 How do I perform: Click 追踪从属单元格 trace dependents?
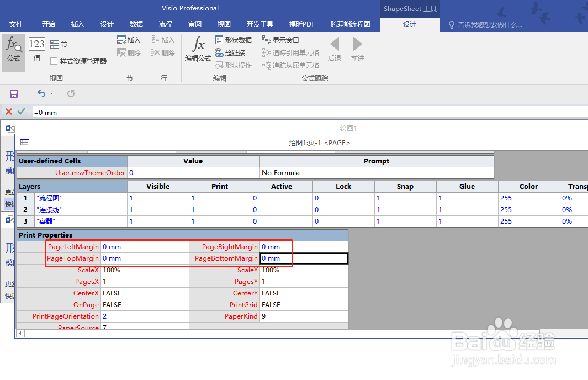(290, 65)
